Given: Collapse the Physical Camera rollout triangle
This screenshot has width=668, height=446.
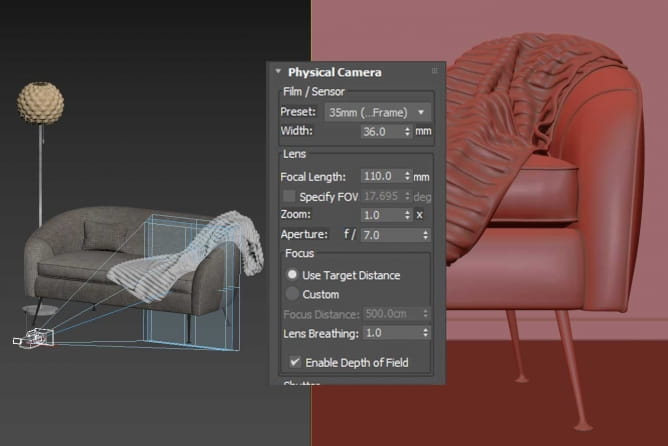Looking at the screenshot, I should pyautogui.click(x=278, y=72).
